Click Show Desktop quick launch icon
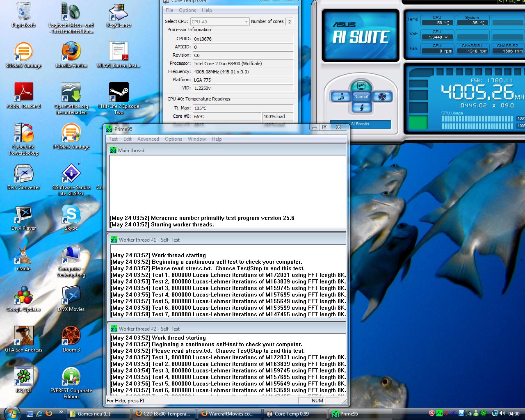 30,413
